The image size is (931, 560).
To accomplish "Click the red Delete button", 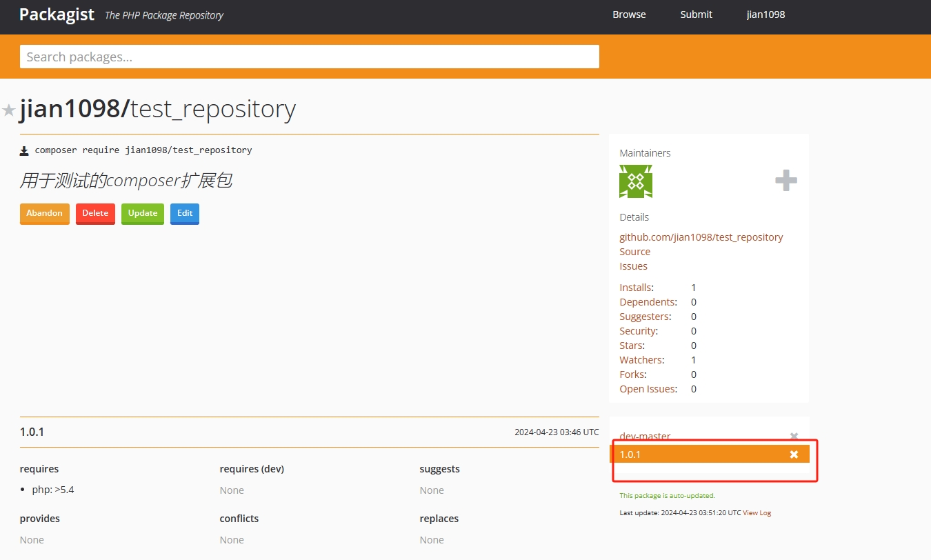I will pos(95,213).
